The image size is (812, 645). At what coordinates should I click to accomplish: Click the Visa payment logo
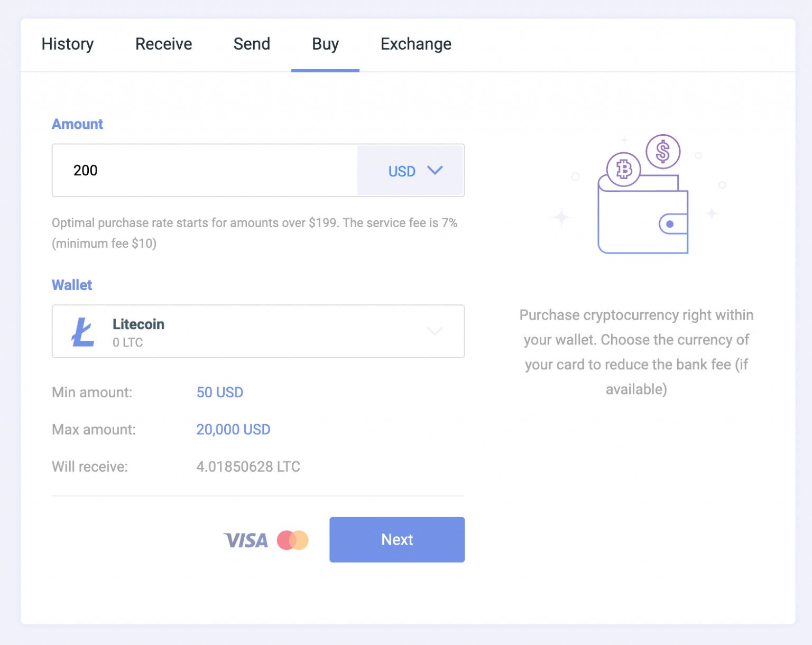(x=245, y=540)
